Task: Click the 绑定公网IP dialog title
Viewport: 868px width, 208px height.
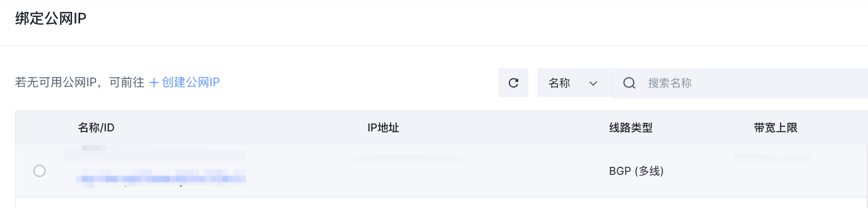Action: point(50,18)
